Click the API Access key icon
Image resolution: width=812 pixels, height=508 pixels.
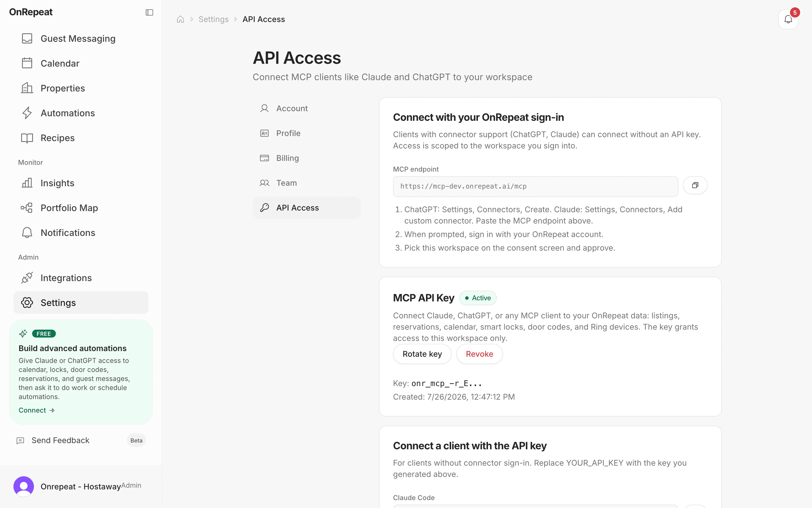click(x=264, y=208)
